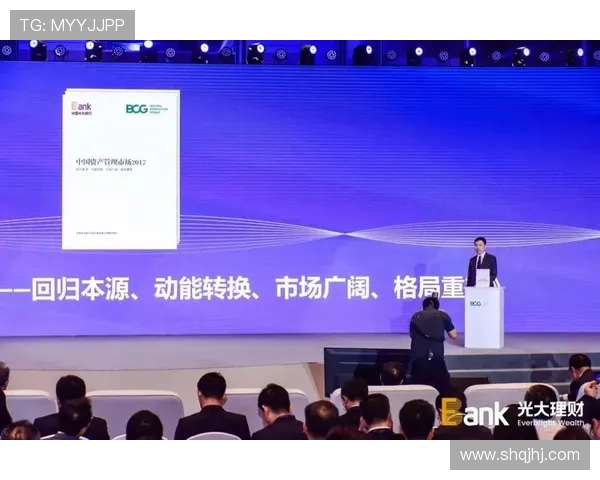Open the www.shqjhj.com watermark link
Screen dimensions: 600x480
pyautogui.click(x=519, y=455)
